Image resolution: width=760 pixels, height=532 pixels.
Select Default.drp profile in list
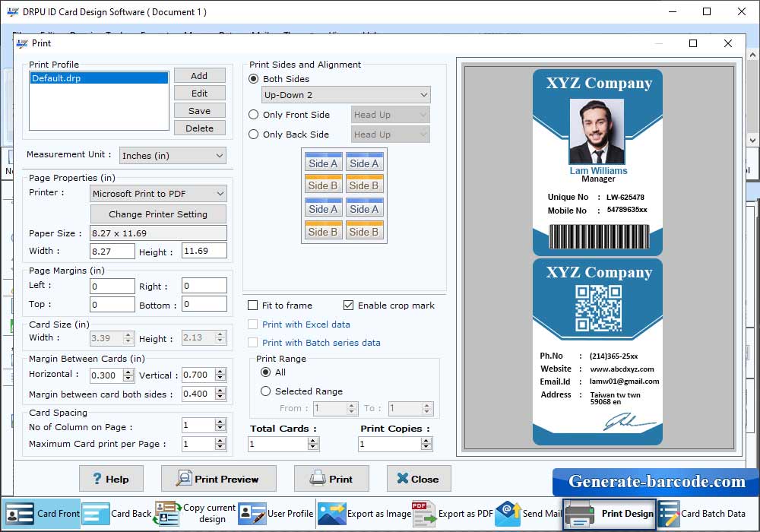99,78
